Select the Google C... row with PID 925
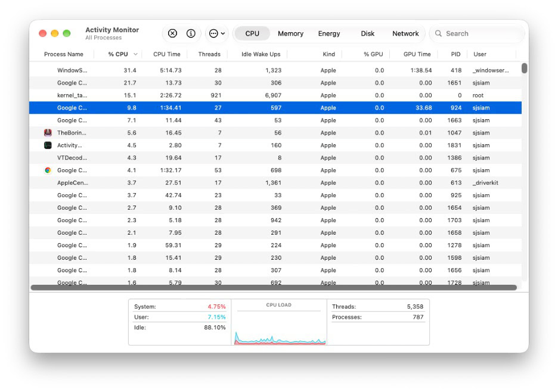 (275, 195)
